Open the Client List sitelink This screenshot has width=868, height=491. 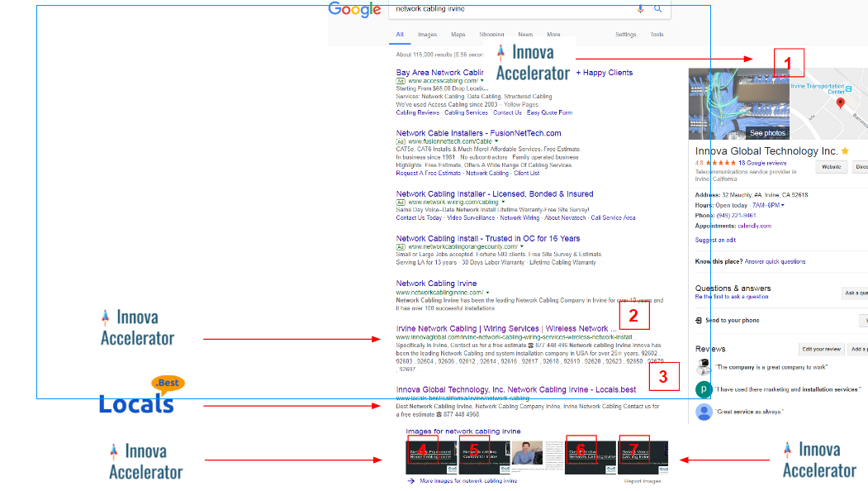526,174
